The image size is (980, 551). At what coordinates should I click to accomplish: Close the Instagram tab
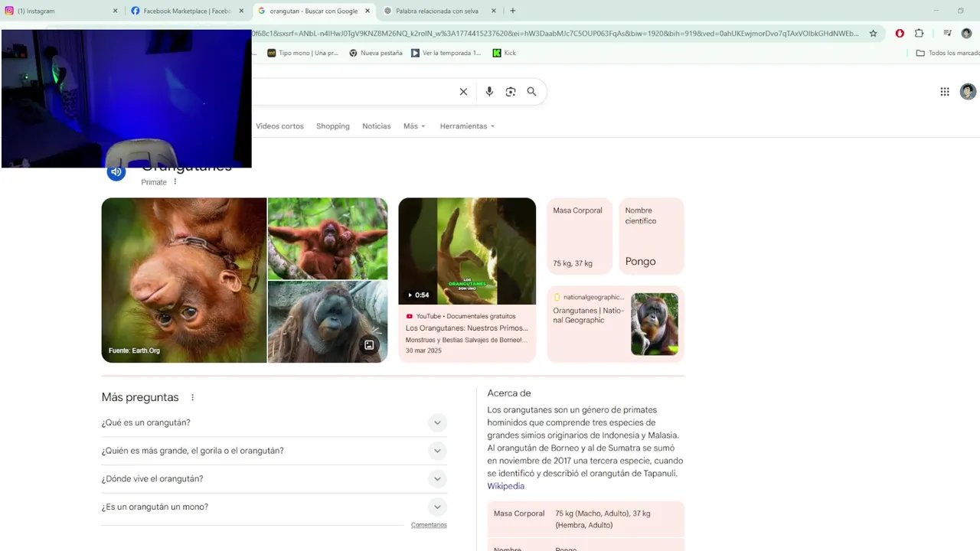116,11
